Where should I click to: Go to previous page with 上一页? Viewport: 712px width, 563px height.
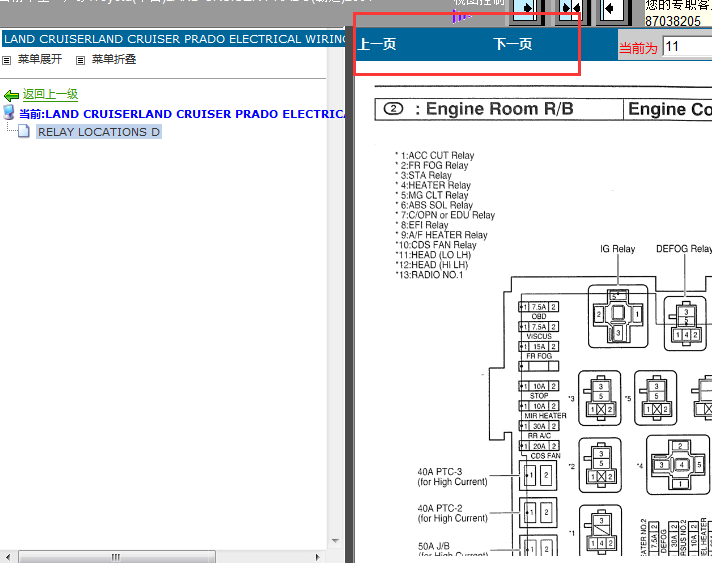(377, 44)
